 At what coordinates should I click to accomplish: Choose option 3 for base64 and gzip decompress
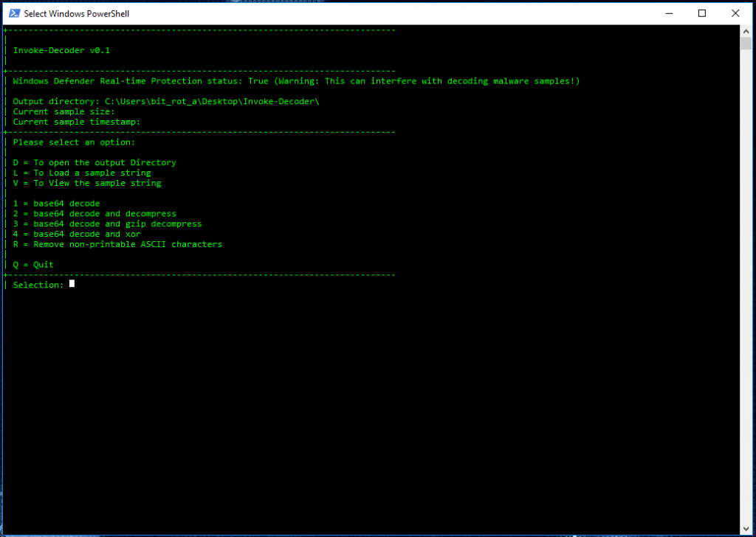click(107, 224)
